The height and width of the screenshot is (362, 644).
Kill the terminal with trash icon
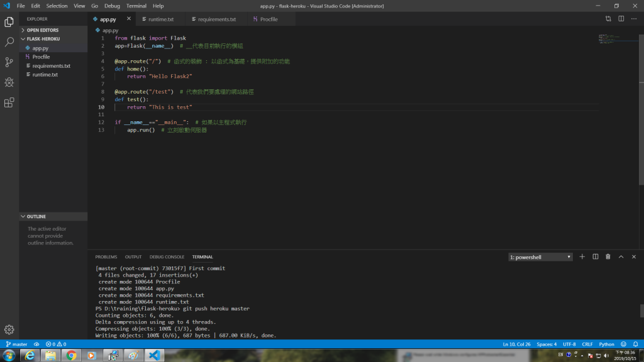tap(608, 257)
